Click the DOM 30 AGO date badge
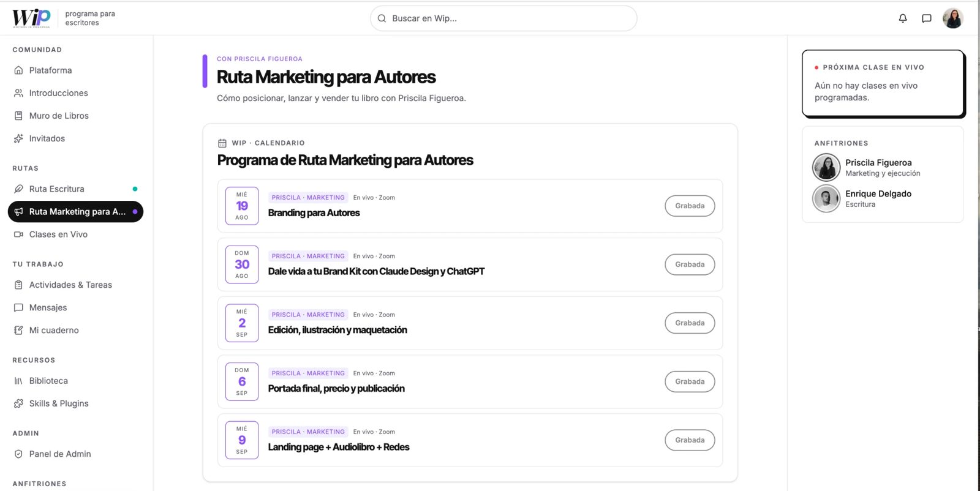This screenshot has height=491, width=980. (242, 264)
